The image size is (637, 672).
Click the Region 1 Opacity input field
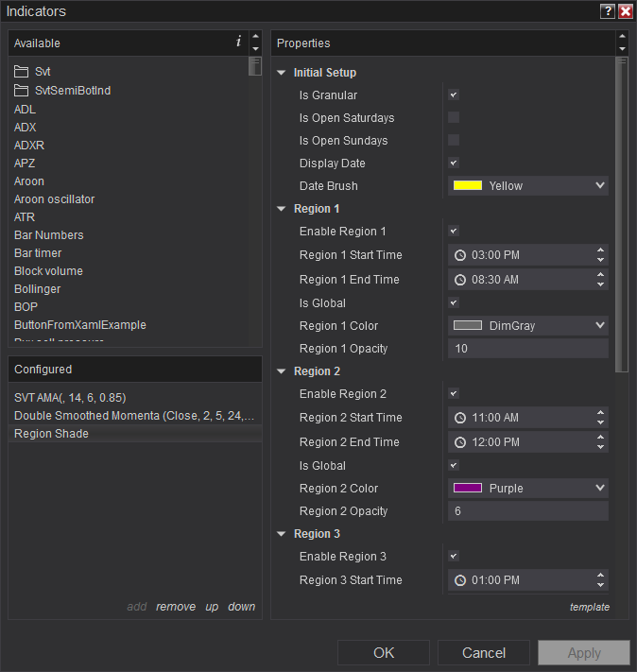click(527, 349)
